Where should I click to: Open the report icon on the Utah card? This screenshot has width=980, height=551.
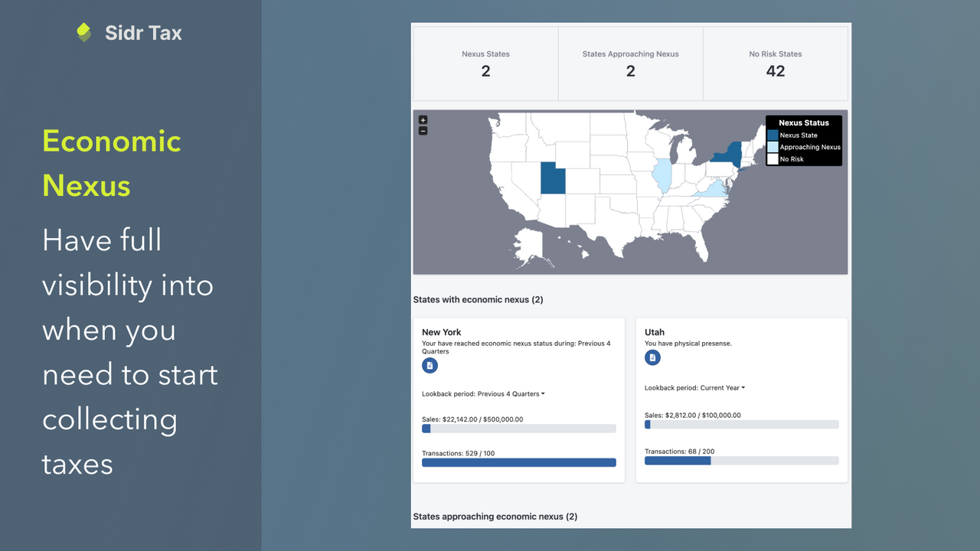652,357
